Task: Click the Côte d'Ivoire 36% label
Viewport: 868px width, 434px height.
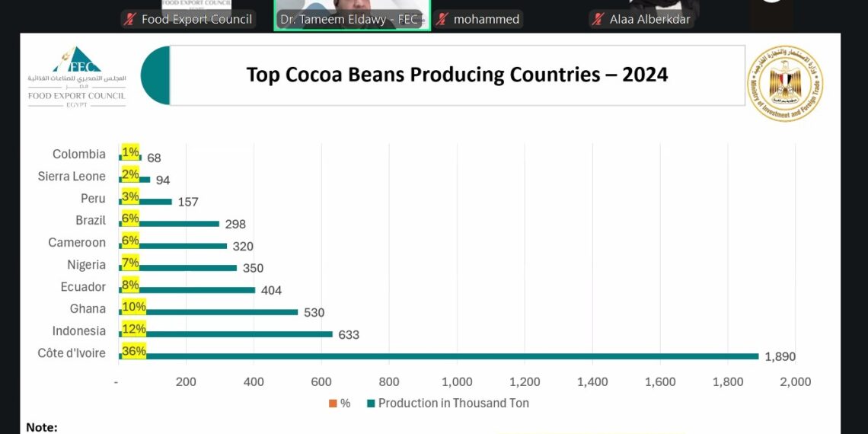Action: (134, 352)
